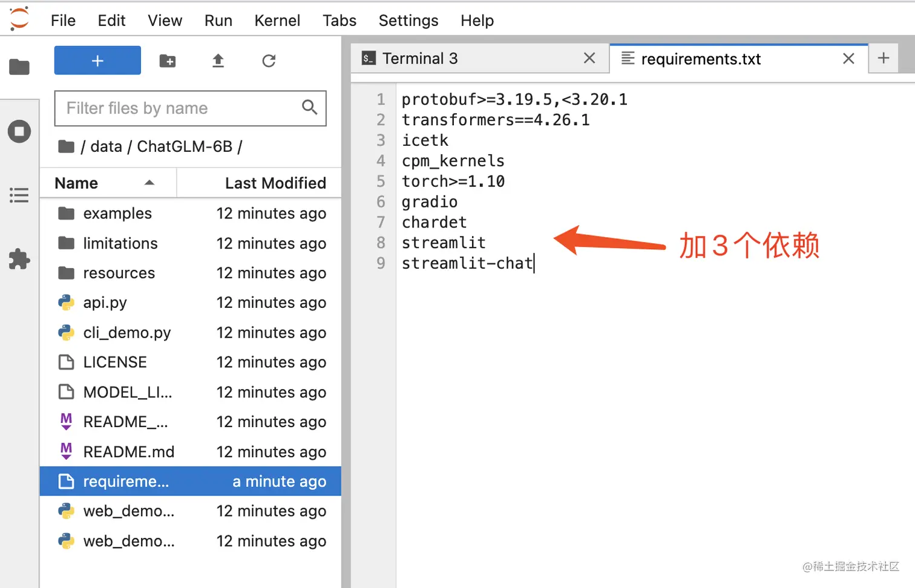Click the 'torch>=1.10' line

point(453,181)
